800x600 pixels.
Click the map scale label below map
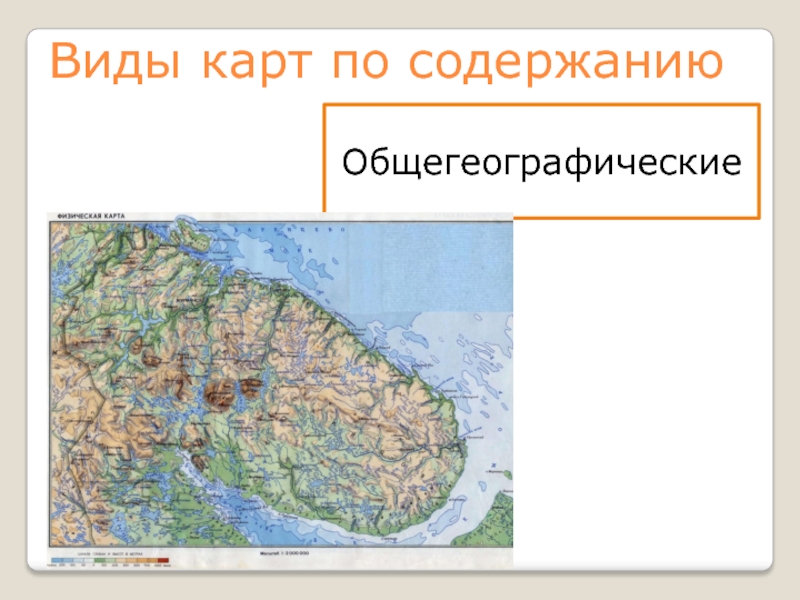[x=284, y=554]
